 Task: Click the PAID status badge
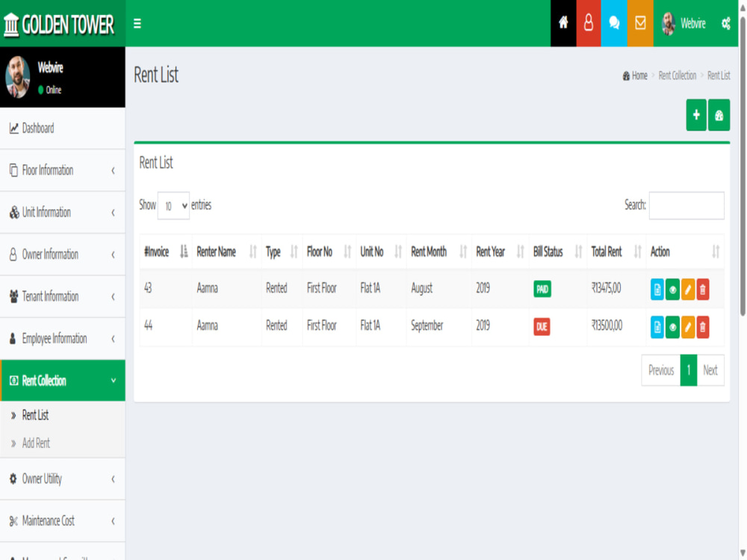point(542,289)
